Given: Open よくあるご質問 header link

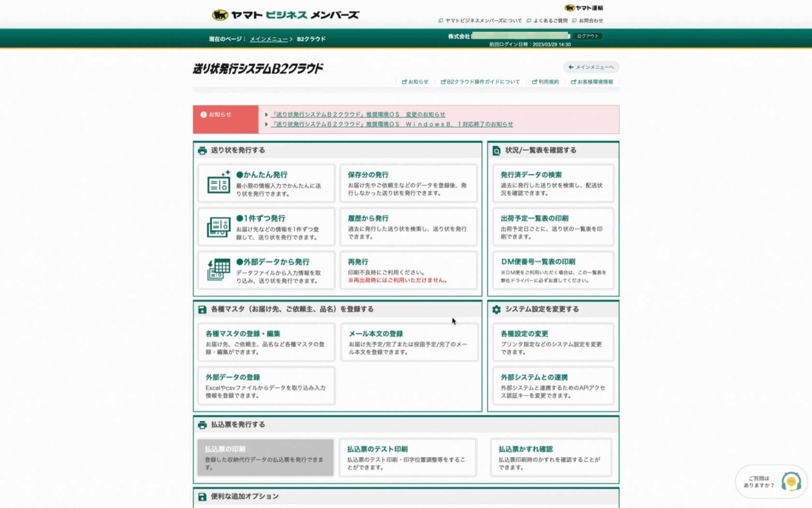Looking at the screenshot, I should point(547,21).
